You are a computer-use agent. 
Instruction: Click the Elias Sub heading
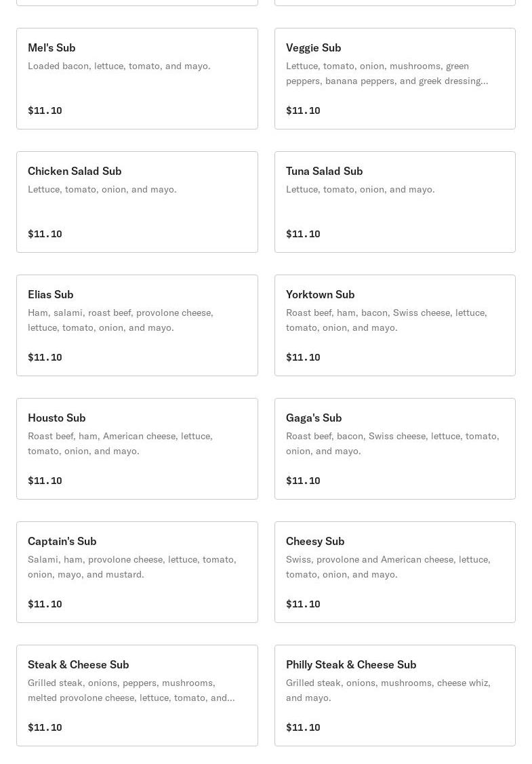[x=50, y=294]
